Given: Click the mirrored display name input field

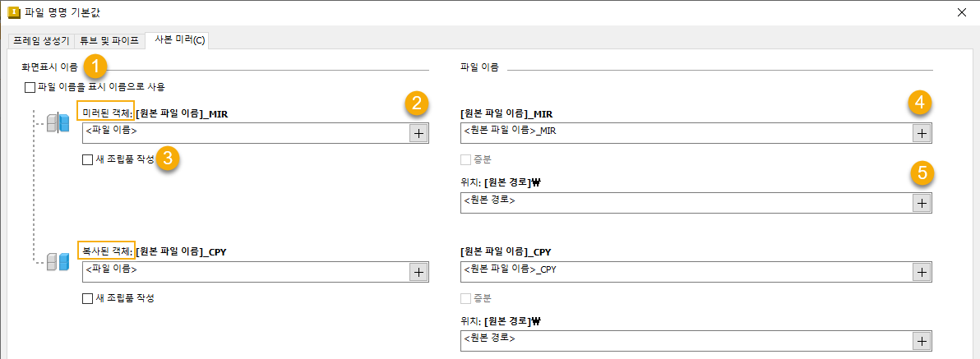Looking at the screenshot, I should point(247,133).
